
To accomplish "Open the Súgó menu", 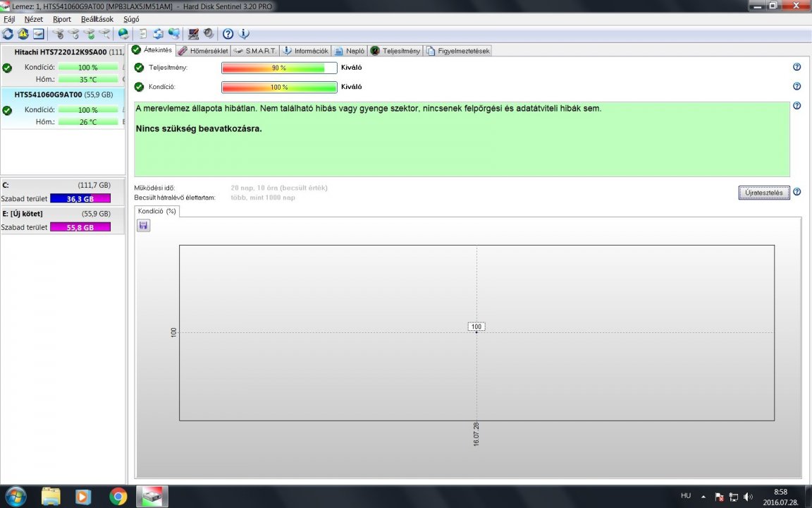I will (131, 19).
